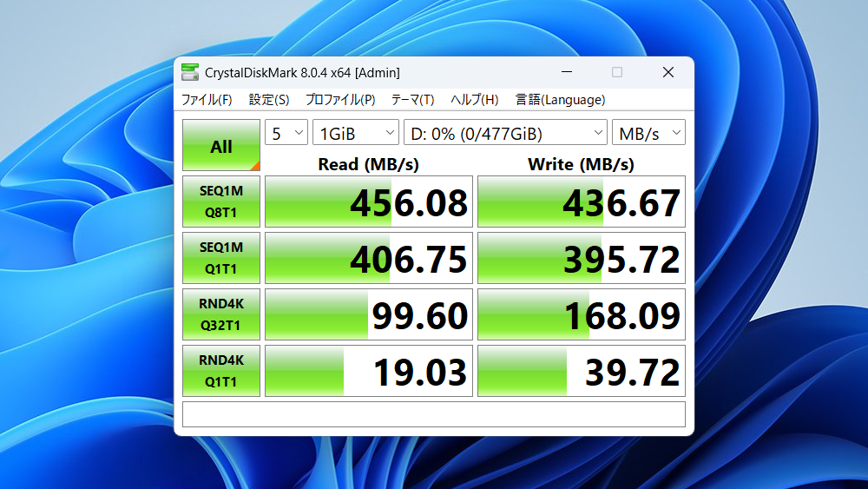
Task: Click the 39.72 write result
Action: (x=582, y=371)
